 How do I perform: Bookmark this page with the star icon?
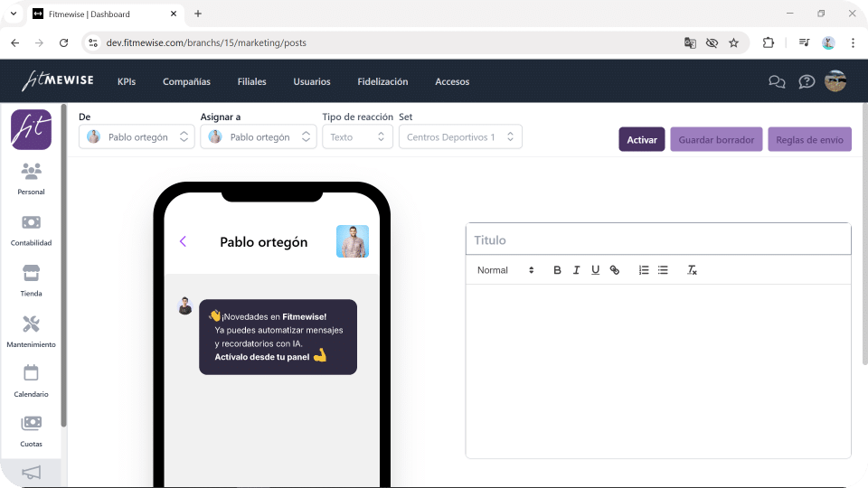coord(733,42)
